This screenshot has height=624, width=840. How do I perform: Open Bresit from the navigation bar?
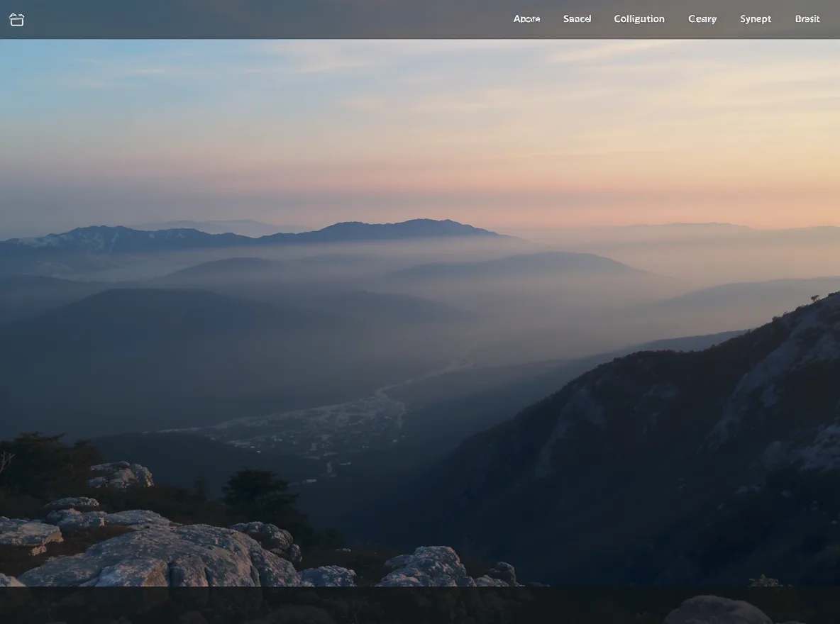pyautogui.click(x=807, y=18)
